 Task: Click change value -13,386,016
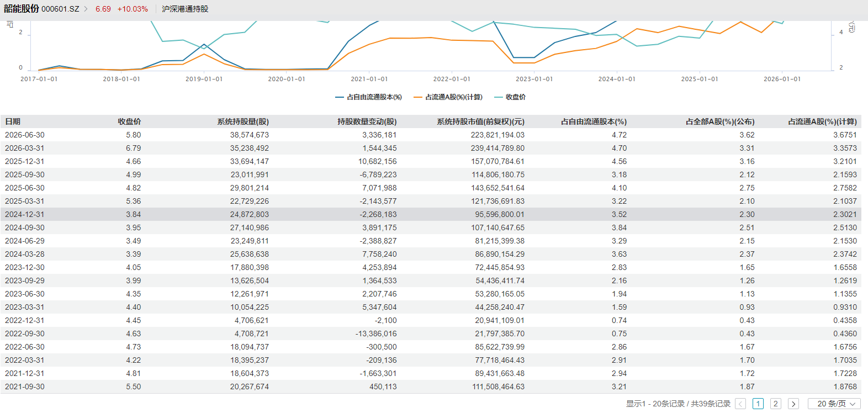coord(376,333)
